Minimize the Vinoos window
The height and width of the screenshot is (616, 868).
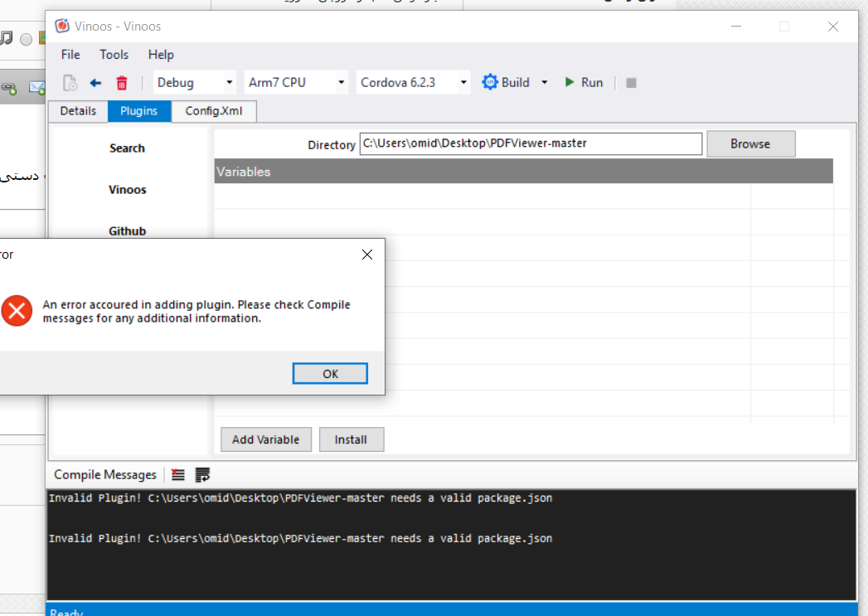pos(735,26)
